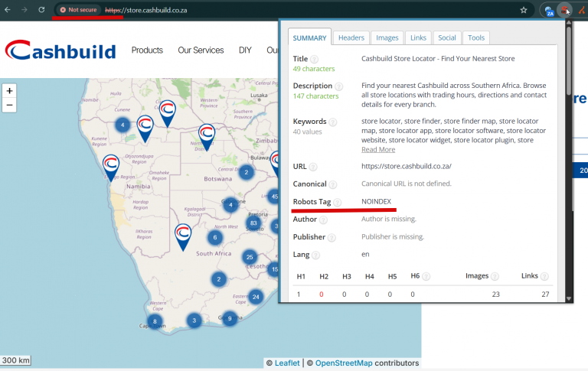This screenshot has width=588, height=371.
Task: Click the https://store.cashbuild.co.za/ URL value
Action: click(407, 166)
